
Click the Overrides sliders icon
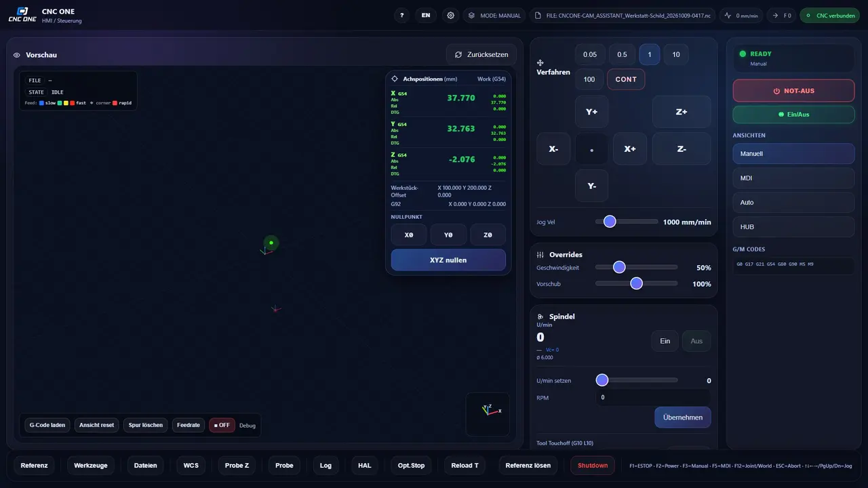pyautogui.click(x=540, y=255)
